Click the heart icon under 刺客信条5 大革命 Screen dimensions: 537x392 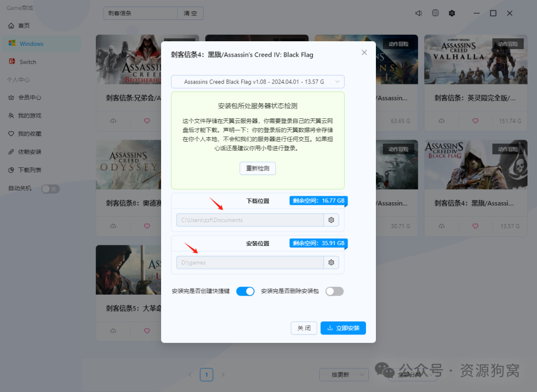[147, 331]
